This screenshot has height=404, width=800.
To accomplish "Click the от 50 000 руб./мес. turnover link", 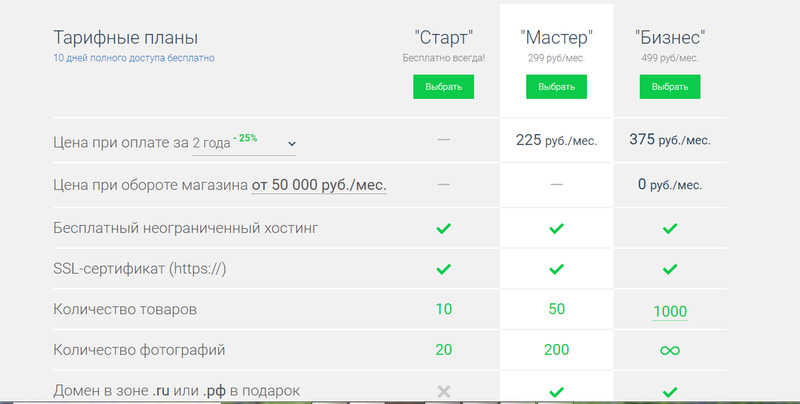I will [x=319, y=185].
